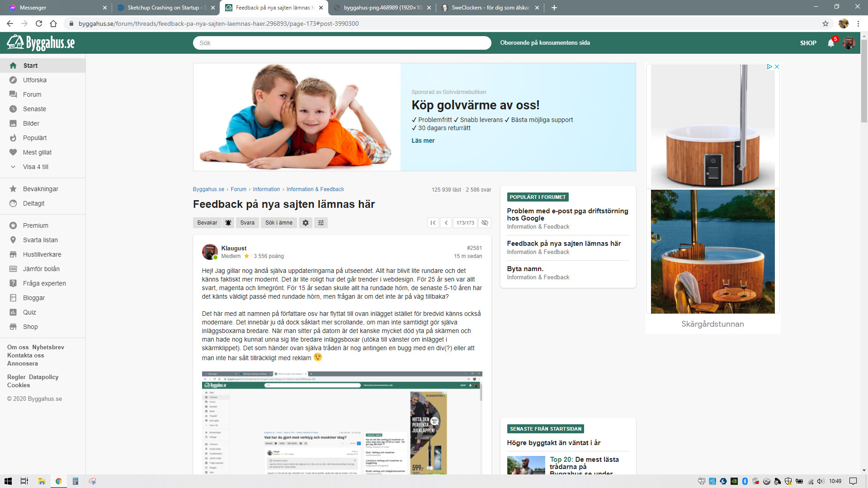Click the Sök search field

tap(342, 43)
